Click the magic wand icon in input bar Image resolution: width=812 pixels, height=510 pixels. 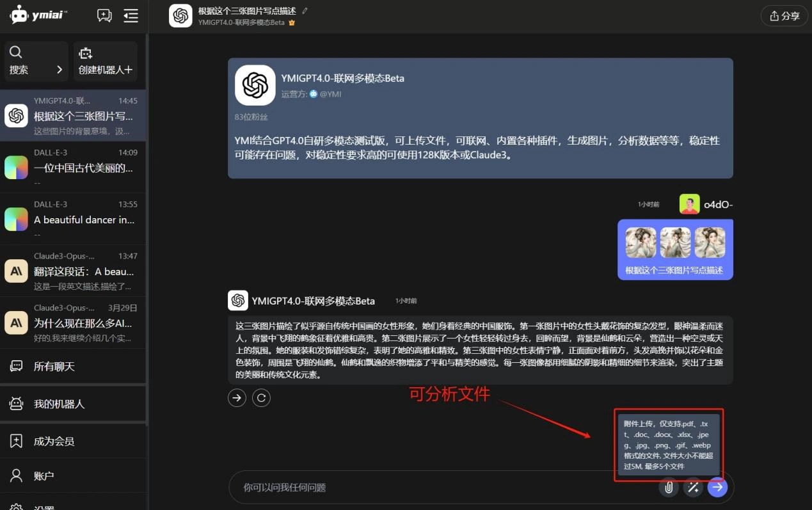[693, 488]
